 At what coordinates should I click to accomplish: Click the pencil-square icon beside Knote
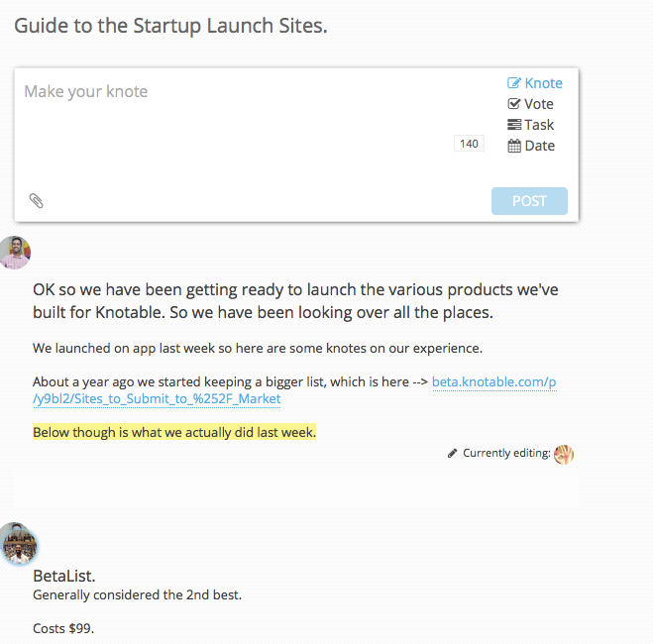514,83
